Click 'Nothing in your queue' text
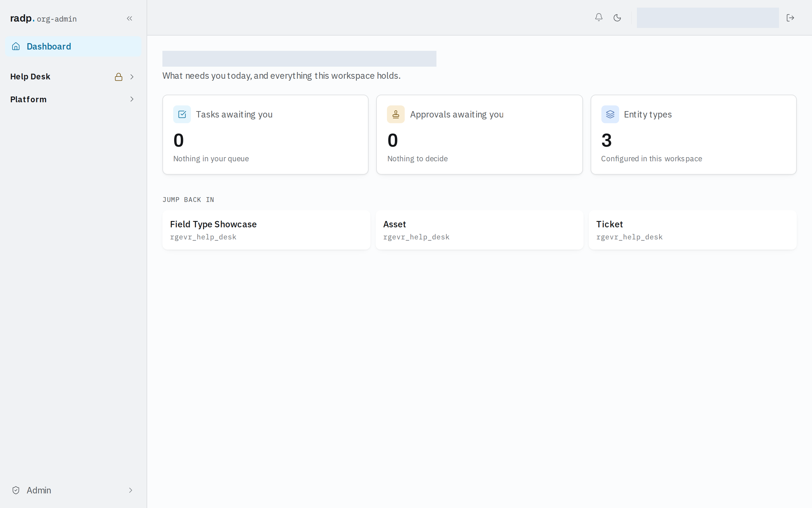 click(211, 158)
